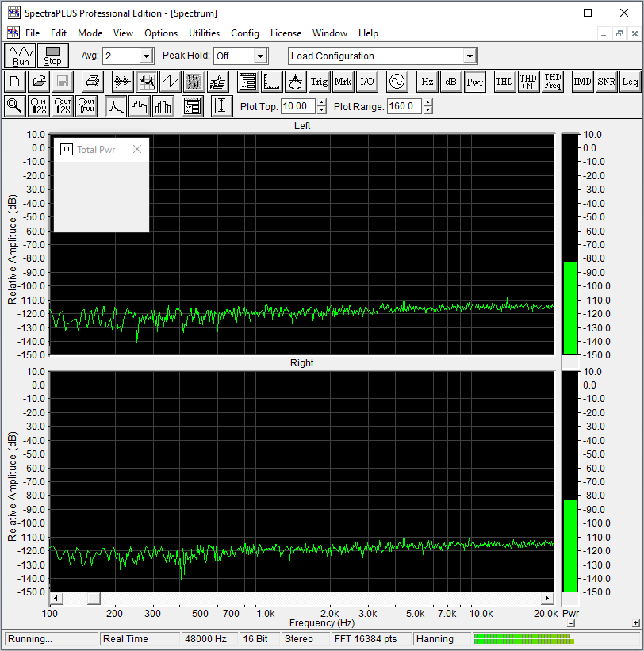Open the signal generator icon
This screenshot has height=651, width=644.
[x=396, y=81]
